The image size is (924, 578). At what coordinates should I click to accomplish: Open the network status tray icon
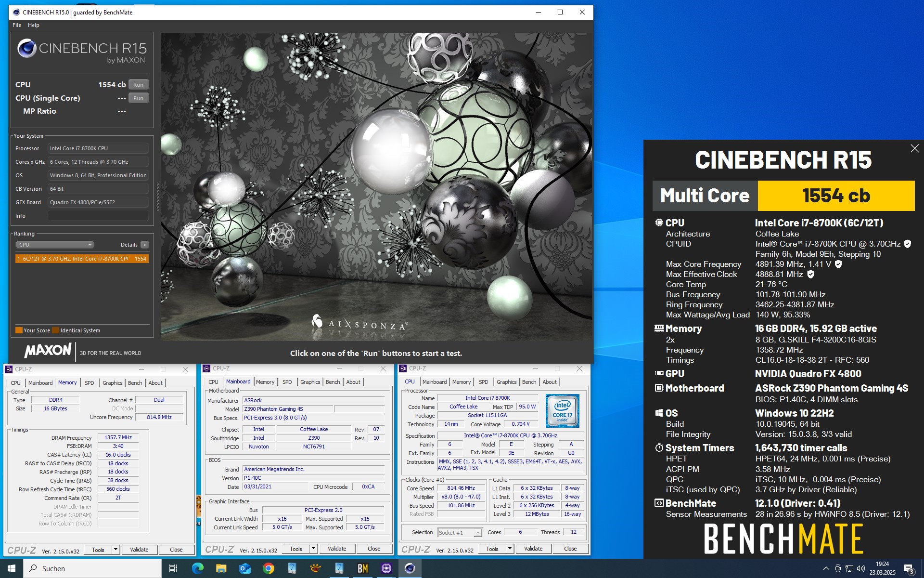point(849,568)
